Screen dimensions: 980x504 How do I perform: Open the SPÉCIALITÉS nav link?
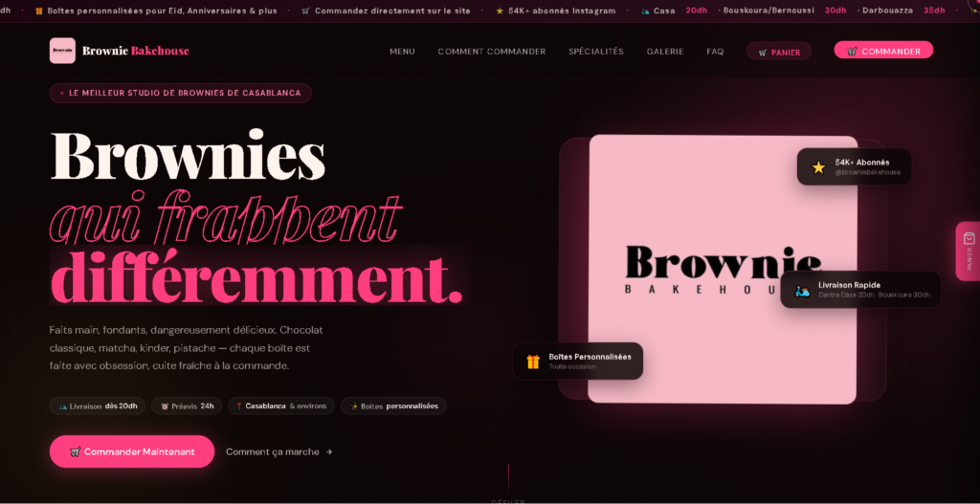(595, 52)
